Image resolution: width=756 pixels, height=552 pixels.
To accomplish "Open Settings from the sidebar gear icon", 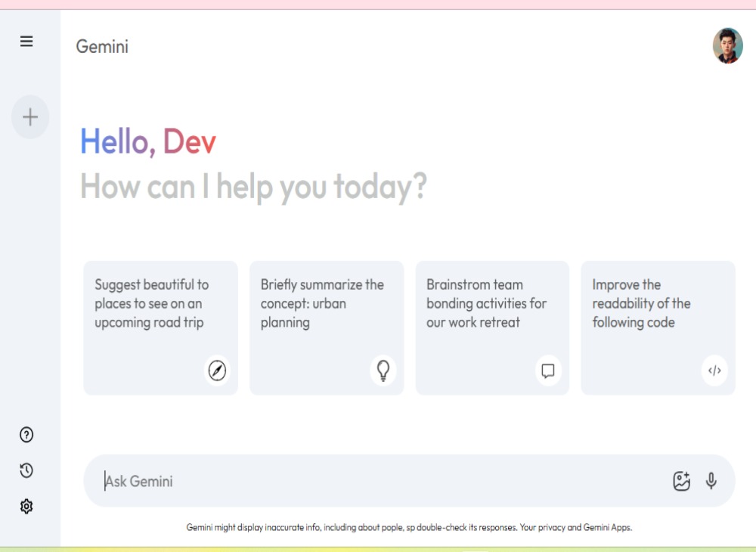I will (x=26, y=506).
